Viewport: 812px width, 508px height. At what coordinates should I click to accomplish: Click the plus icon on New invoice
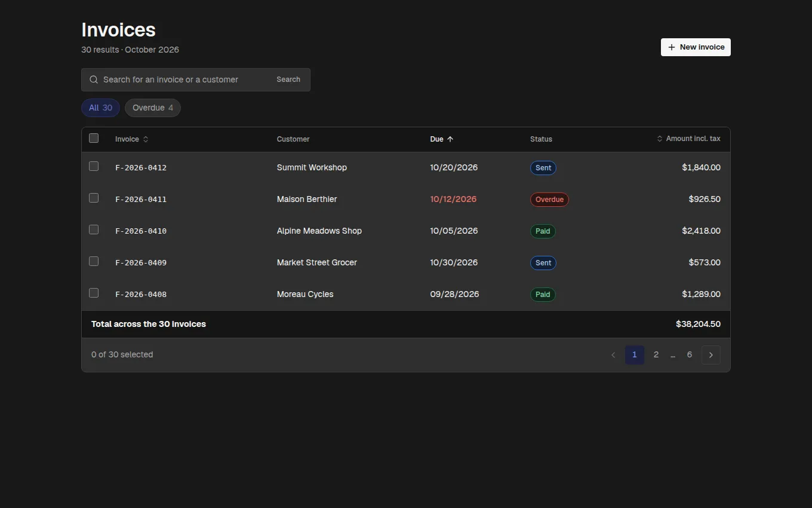click(672, 47)
